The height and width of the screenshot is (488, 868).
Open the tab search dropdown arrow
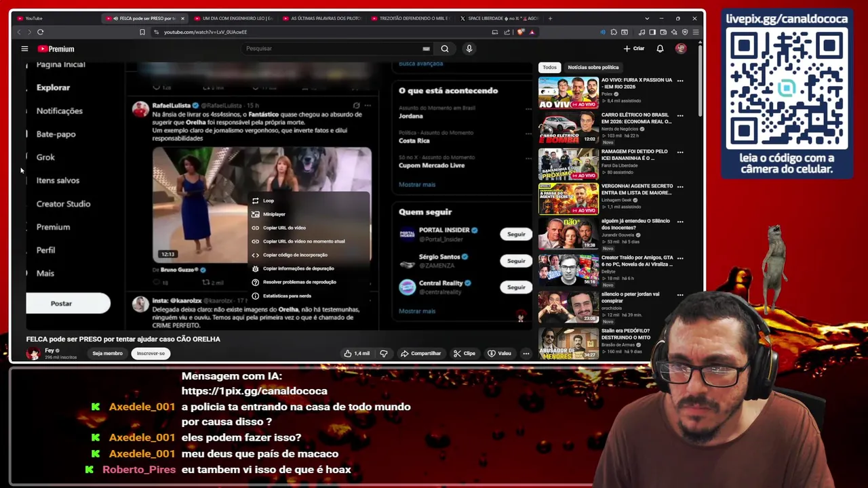click(x=647, y=18)
